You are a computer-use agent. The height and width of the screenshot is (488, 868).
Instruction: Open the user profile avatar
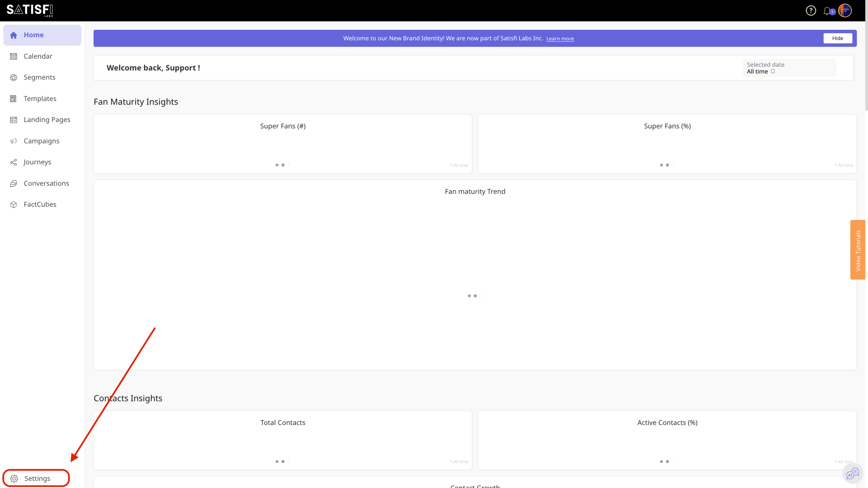pyautogui.click(x=845, y=11)
